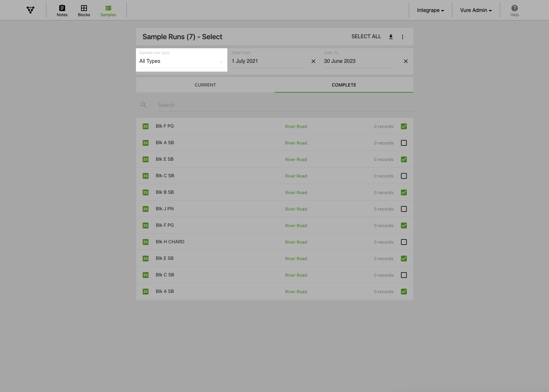Open the Notes section
The image size is (549, 392).
pyautogui.click(x=62, y=11)
